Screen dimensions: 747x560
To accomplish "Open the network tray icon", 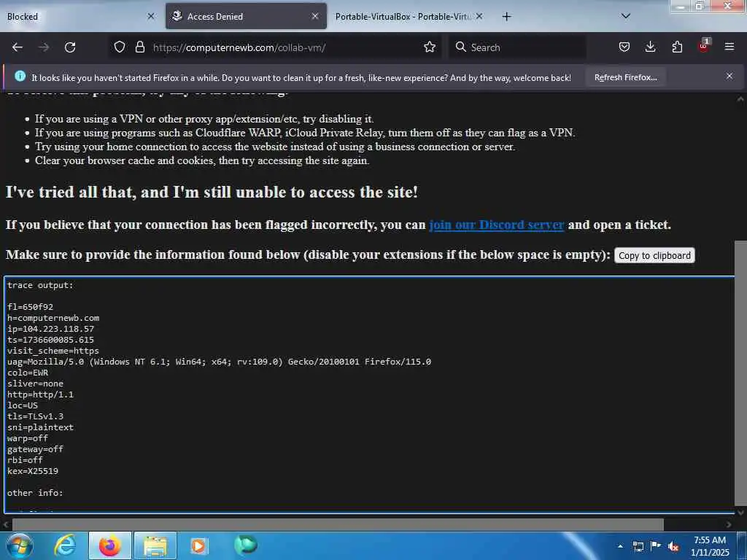I will pos(638,546).
